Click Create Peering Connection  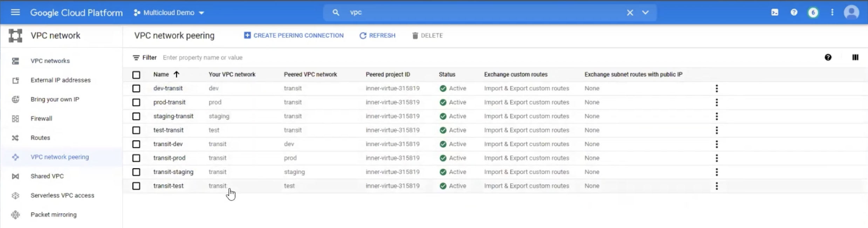[294, 35]
